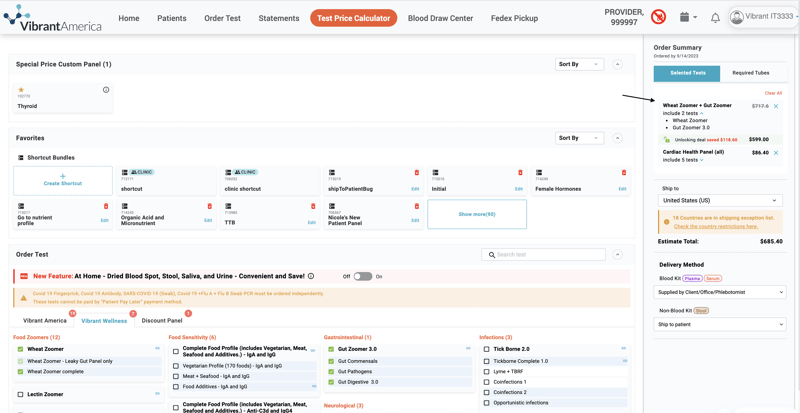Click the link icon on Wheat Zoomer row
Image resolution: width=800 pixels, height=413 pixels.
coord(158,349)
